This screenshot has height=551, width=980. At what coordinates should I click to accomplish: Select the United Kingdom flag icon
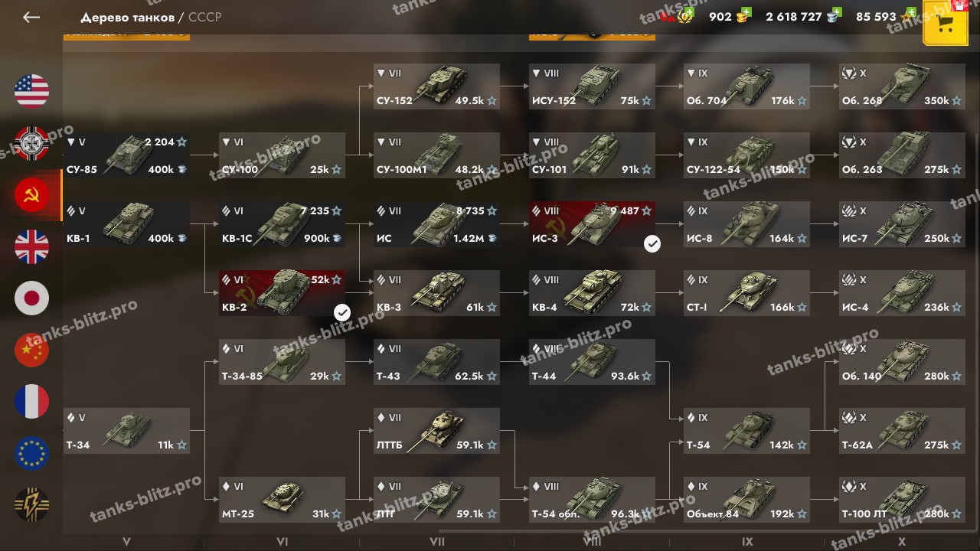click(x=31, y=246)
